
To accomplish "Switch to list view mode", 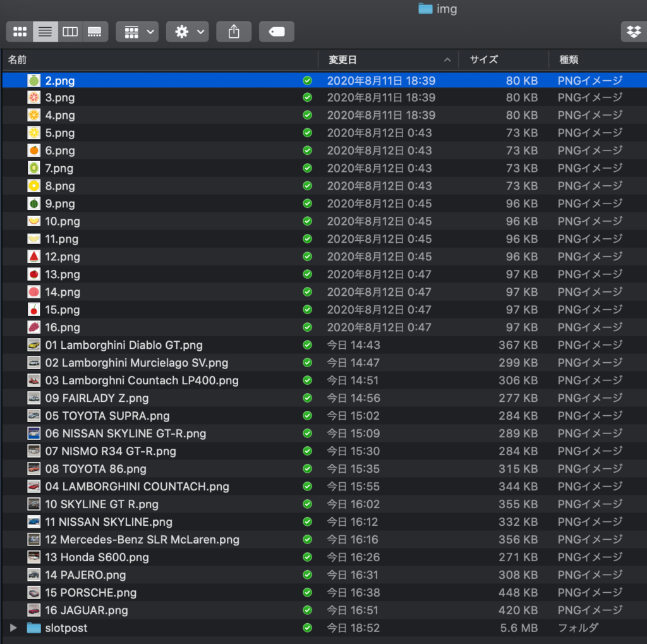I will click(x=45, y=32).
